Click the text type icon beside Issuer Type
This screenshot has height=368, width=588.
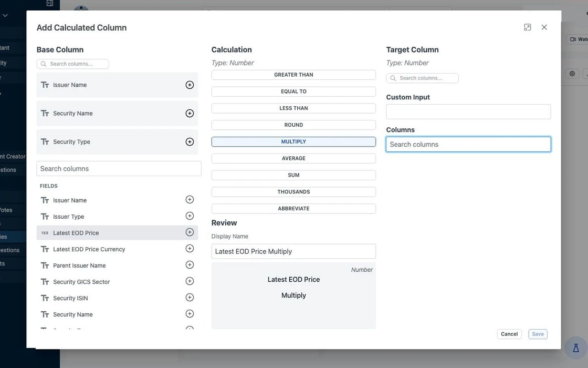pyautogui.click(x=45, y=217)
